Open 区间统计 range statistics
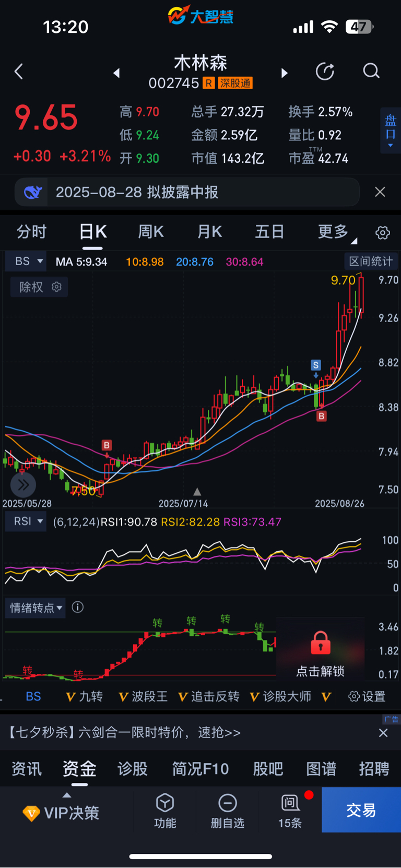 (371, 261)
